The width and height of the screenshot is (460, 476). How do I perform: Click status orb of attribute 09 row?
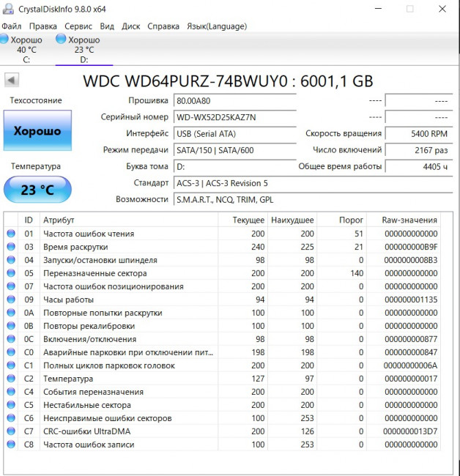tap(11, 300)
